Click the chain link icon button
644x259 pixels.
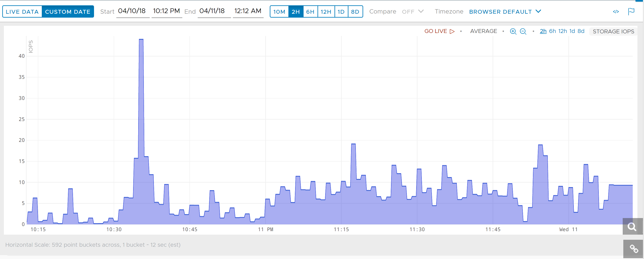[633, 249]
